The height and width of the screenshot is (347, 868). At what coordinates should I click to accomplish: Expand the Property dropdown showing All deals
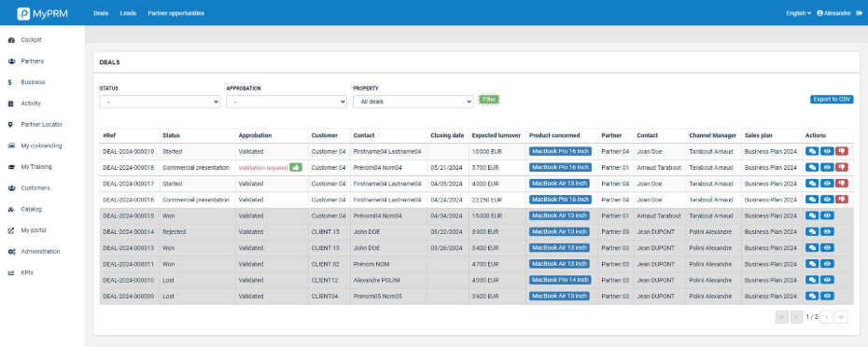[413, 102]
